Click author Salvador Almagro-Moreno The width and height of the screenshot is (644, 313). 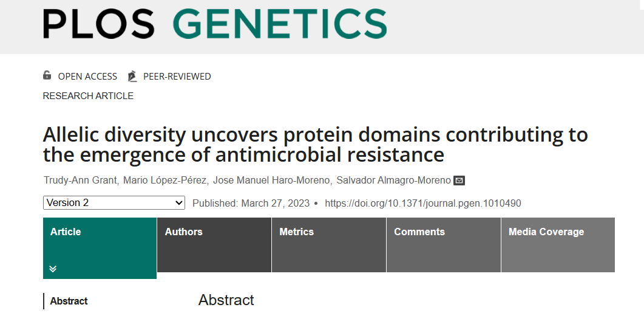pyautogui.click(x=393, y=181)
